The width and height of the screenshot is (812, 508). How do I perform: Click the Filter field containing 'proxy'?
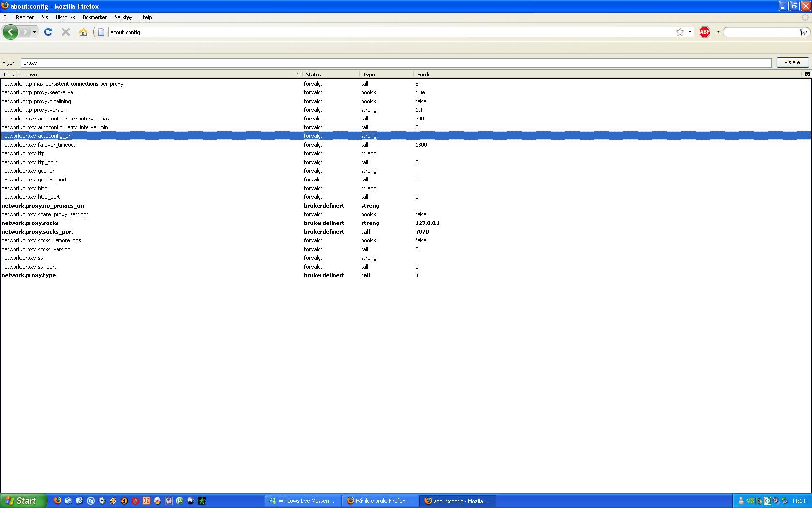tap(396, 63)
